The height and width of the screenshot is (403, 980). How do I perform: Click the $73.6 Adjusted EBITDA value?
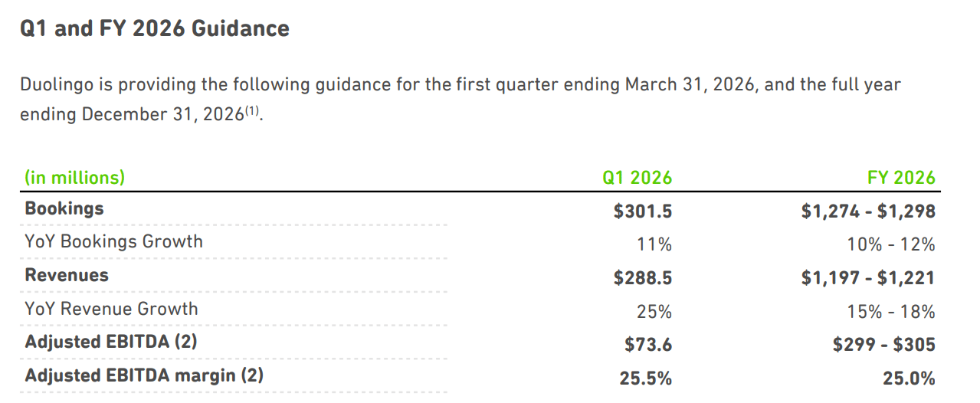[x=647, y=345]
